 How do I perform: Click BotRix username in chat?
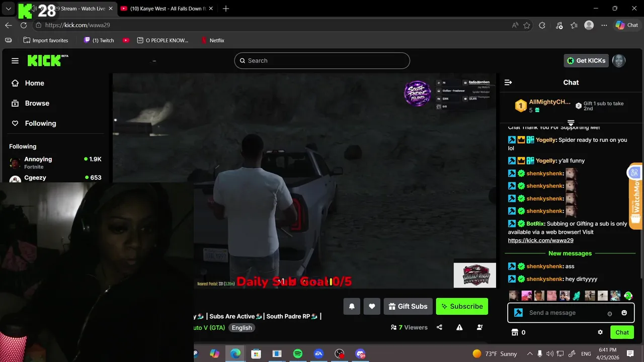point(535,224)
